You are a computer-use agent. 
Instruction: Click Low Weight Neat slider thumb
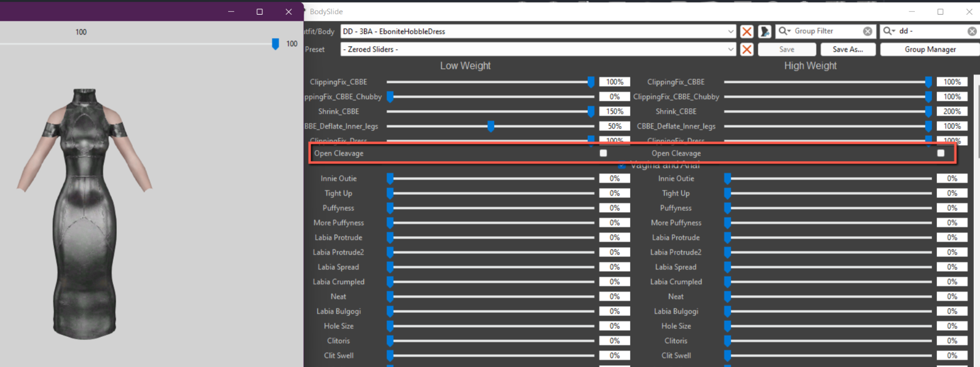390,296
